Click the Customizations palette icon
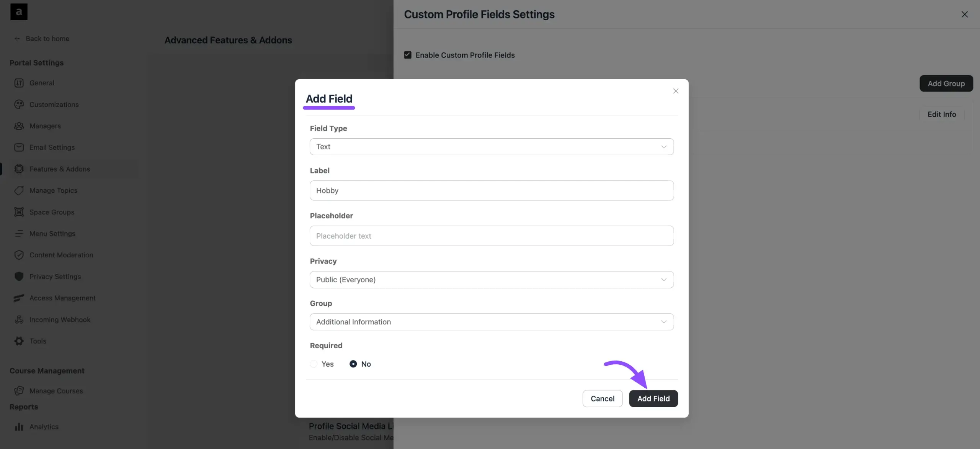980x449 pixels. click(x=19, y=105)
